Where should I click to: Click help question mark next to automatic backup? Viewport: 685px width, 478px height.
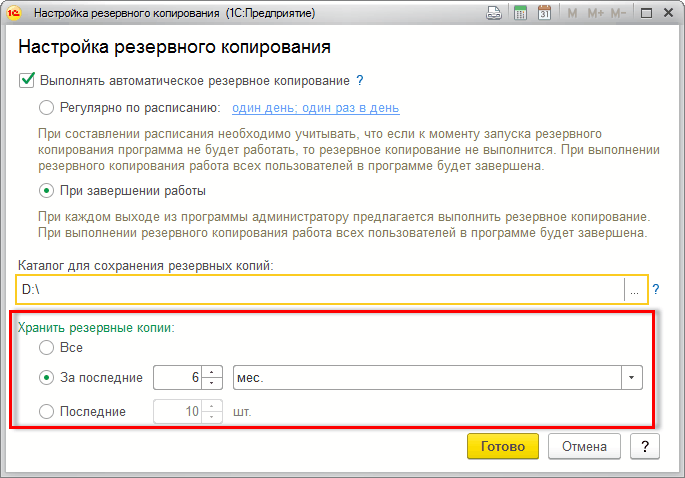(x=360, y=81)
